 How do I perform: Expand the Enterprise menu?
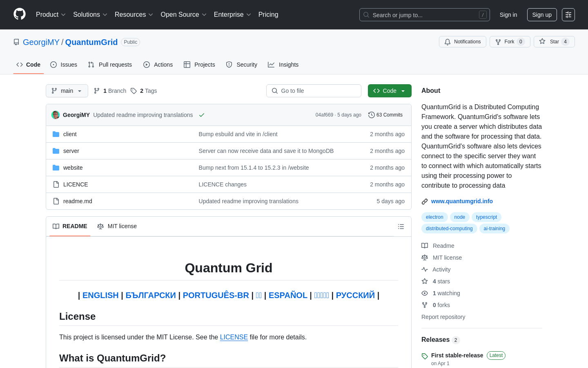232,15
